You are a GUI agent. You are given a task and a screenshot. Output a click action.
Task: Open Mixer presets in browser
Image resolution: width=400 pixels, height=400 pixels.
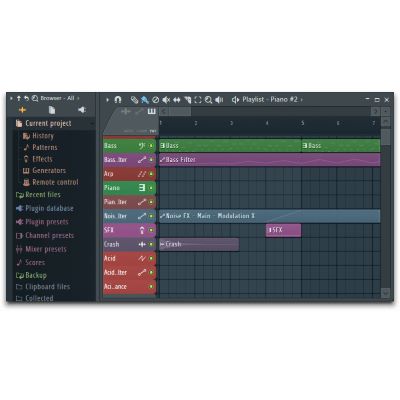click(x=41, y=249)
